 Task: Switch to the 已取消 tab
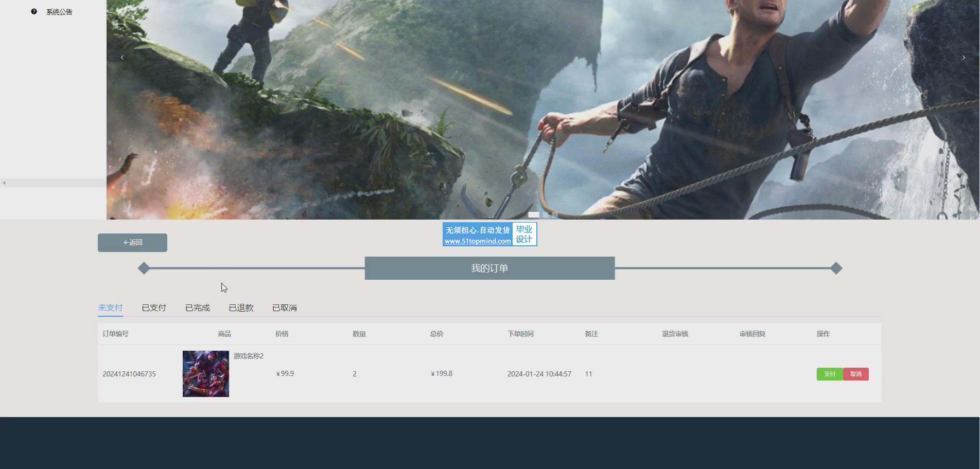pos(285,308)
